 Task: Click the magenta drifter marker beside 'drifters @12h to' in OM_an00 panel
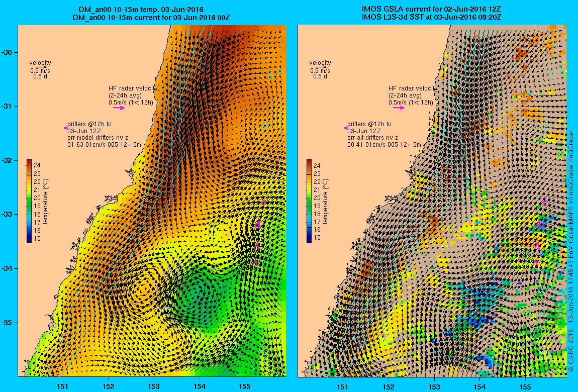[66, 128]
